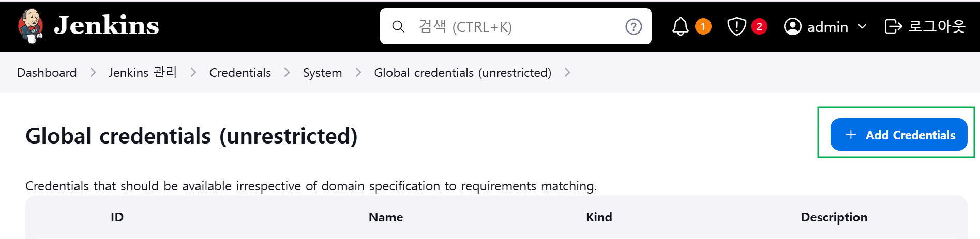Expand chevron after Global credentials breadcrumb
The width and height of the screenshot is (980, 239).
click(567, 73)
